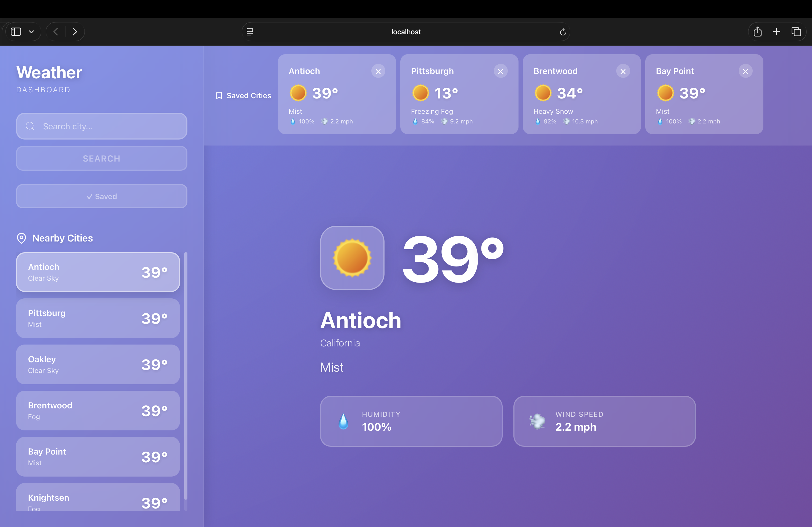Remove Pittsburgh from saved cities
Image resolution: width=812 pixels, height=527 pixels.
501,71
